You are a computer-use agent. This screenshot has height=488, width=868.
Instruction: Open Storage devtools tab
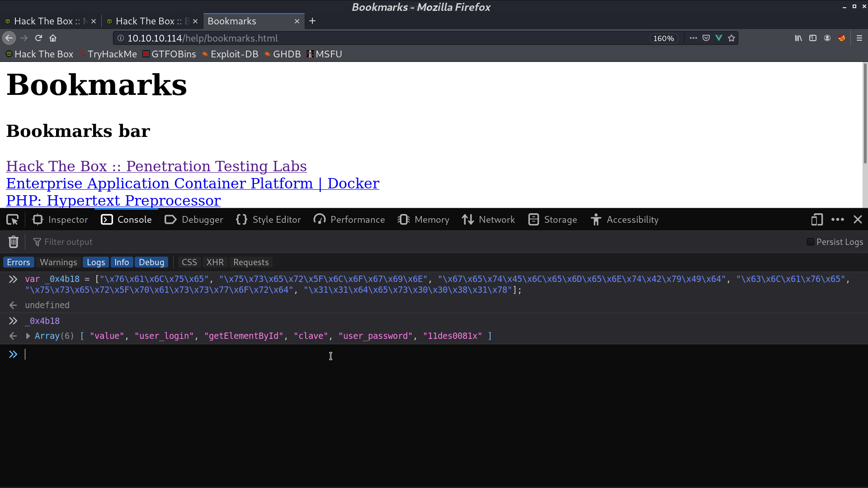[x=552, y=220]
